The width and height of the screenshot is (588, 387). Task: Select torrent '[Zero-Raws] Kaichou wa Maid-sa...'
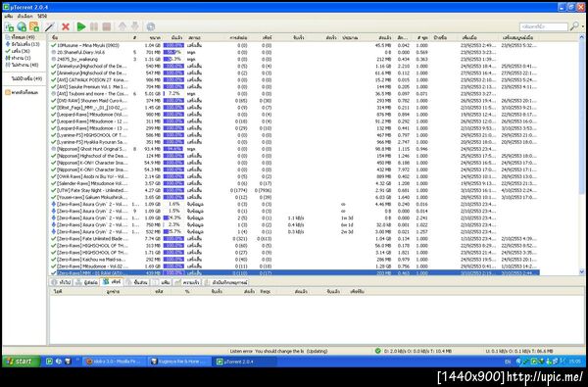pyautogui.click(x=294, y=259)
